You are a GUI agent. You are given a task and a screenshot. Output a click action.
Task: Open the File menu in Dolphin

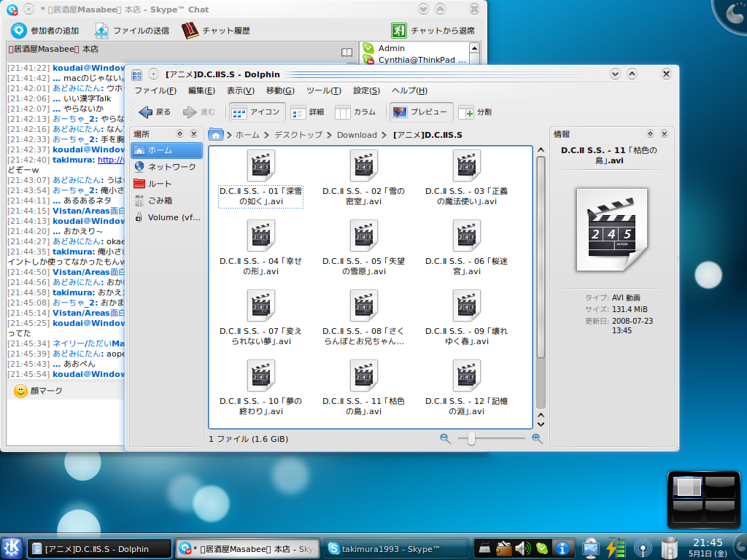pos(155,90)
